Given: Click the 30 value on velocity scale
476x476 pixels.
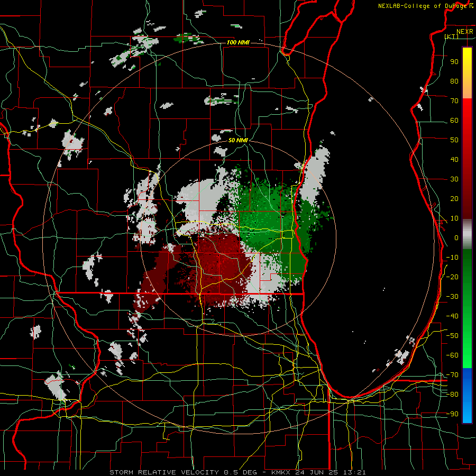Looking at the screenshot, I should click(x=454, y=179).
